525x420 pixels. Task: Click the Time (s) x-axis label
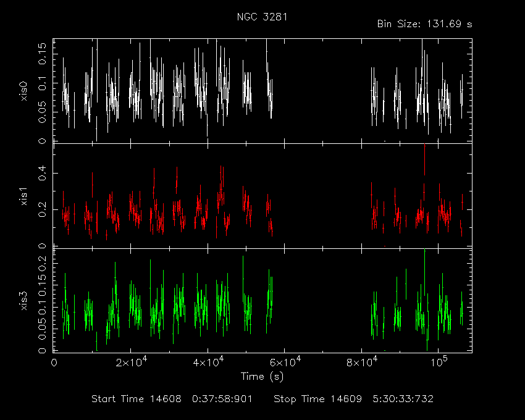(x=262, y=377)
